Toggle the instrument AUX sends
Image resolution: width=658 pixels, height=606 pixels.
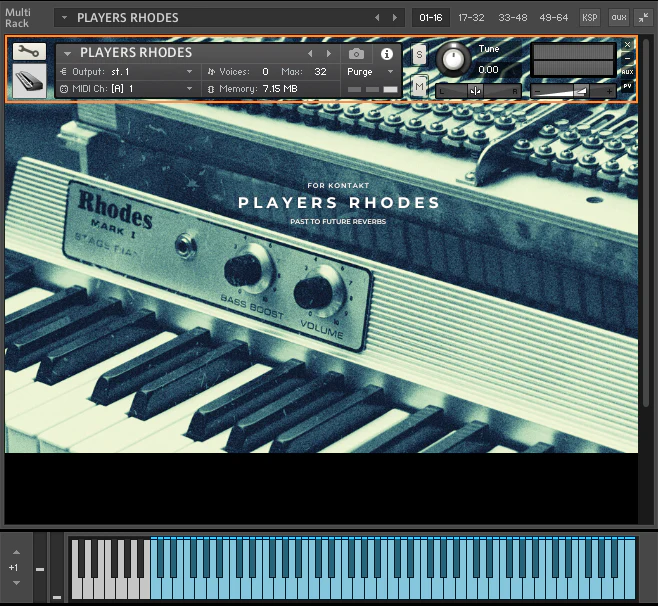627,72
